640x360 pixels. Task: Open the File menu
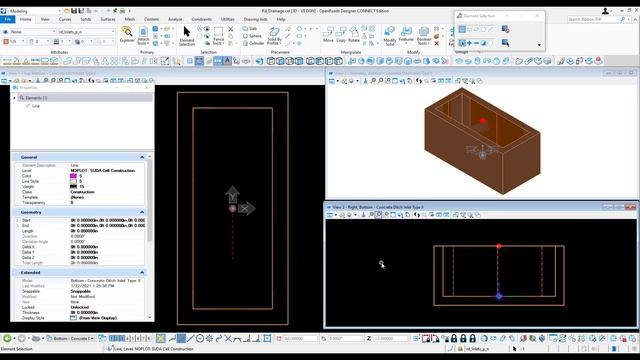8,19
